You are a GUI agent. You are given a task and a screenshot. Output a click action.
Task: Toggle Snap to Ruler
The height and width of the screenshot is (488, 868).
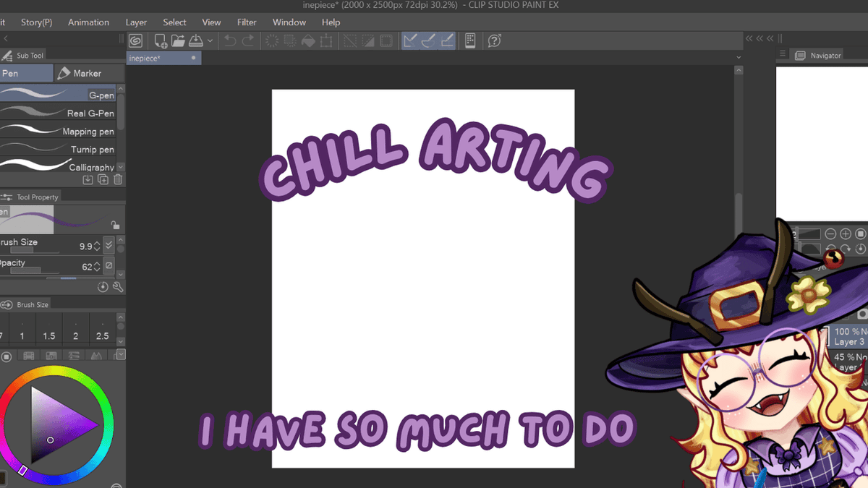411,41
